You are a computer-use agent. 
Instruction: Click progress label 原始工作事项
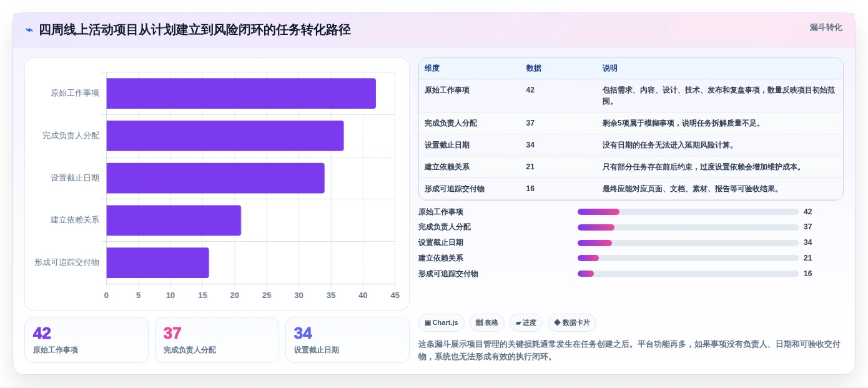pyautogui.click(x=441, y=212)
